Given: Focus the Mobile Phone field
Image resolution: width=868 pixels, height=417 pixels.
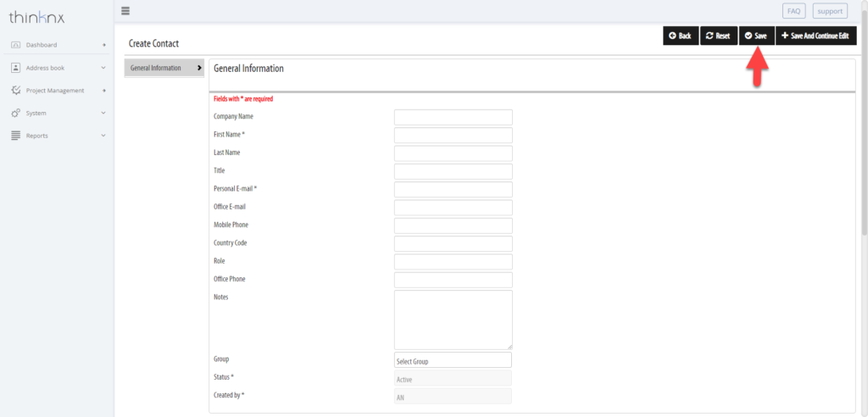Looking at the screenshot, I should pos(453,225).
